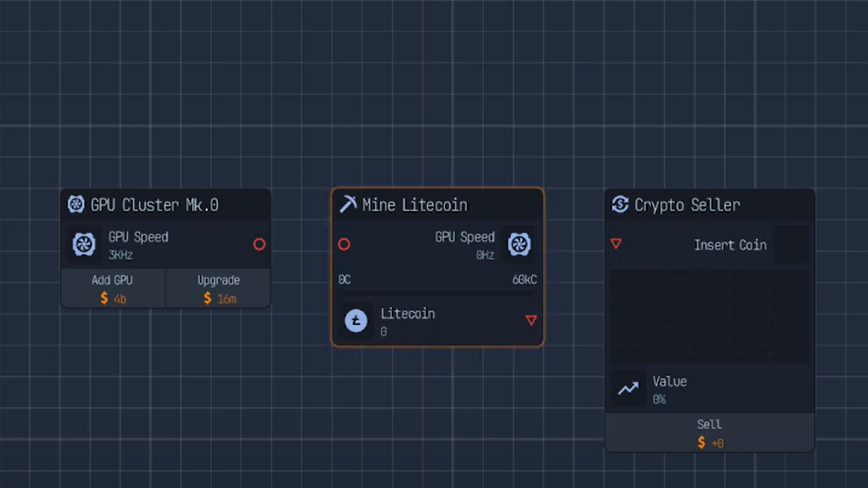Click the empty Insert Coin slot
The height and width of the screenshot is (488, 868).
point(791,244)
